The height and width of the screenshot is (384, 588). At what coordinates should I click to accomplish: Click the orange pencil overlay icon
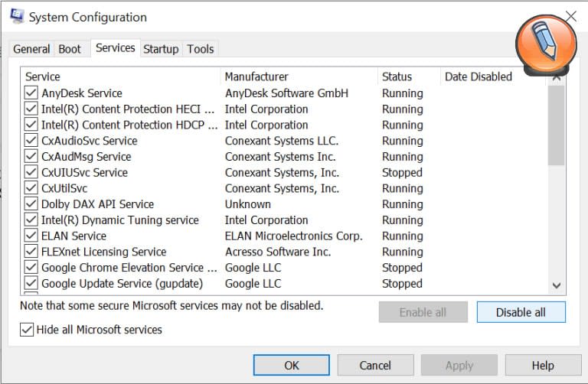coord(545,42)
